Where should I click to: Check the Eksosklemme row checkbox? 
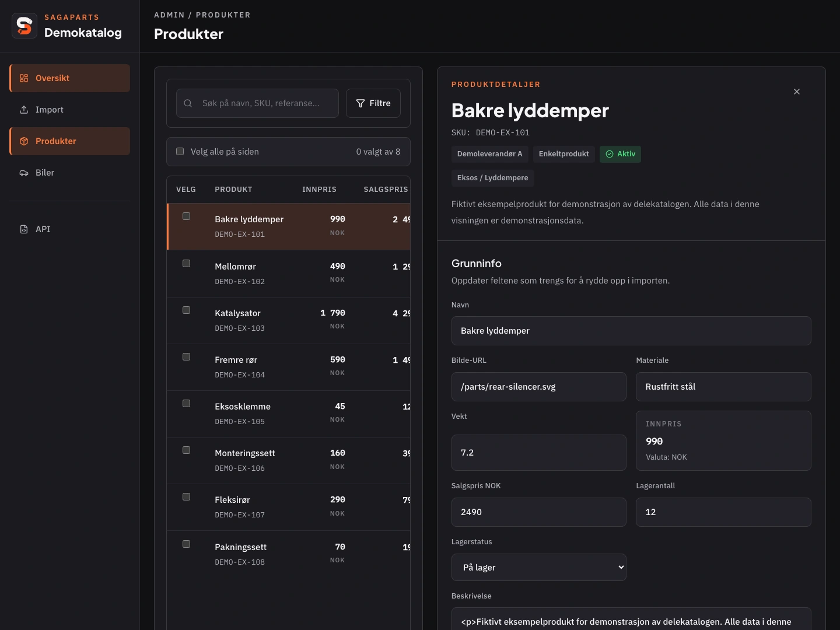pyautogui.click(x=187, y=404)
